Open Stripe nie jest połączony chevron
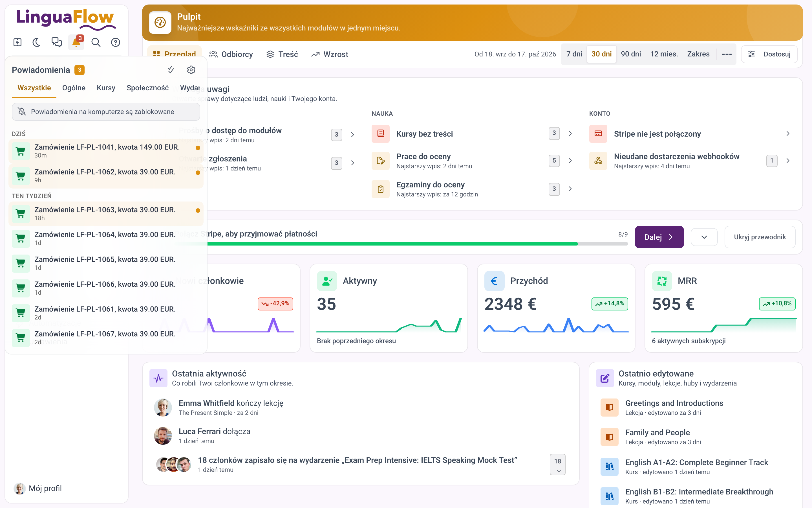 pos(788,134)
